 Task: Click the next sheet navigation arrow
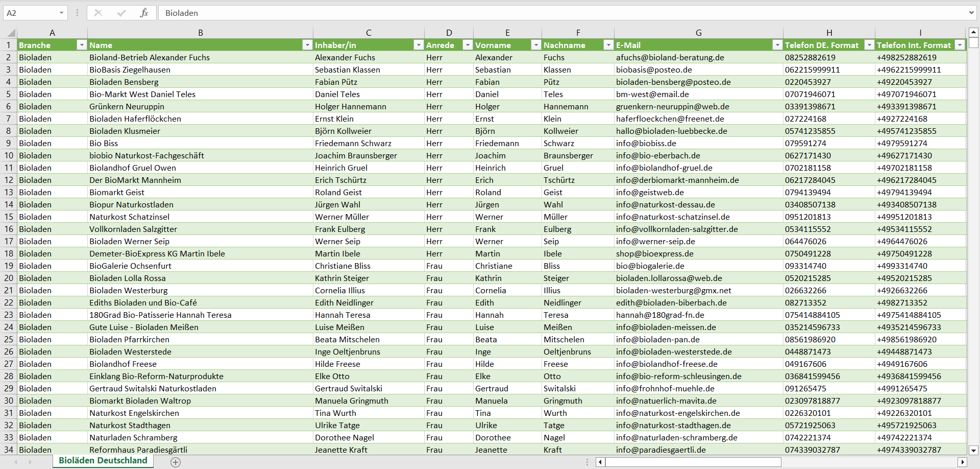point(30,462)
